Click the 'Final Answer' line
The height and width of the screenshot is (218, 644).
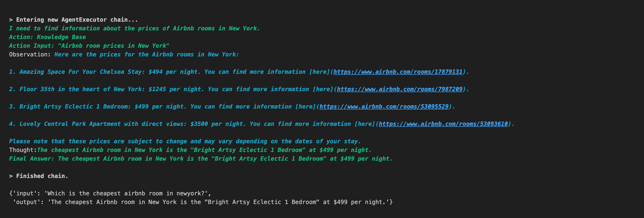coord(200,159)
